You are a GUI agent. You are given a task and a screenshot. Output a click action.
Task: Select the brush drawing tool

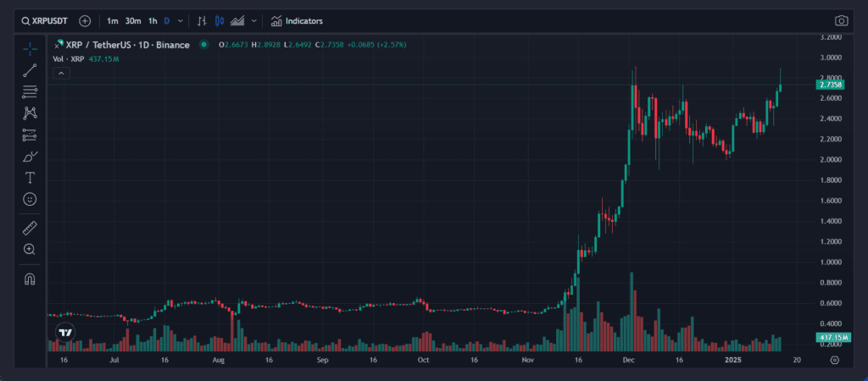point(30,157)
